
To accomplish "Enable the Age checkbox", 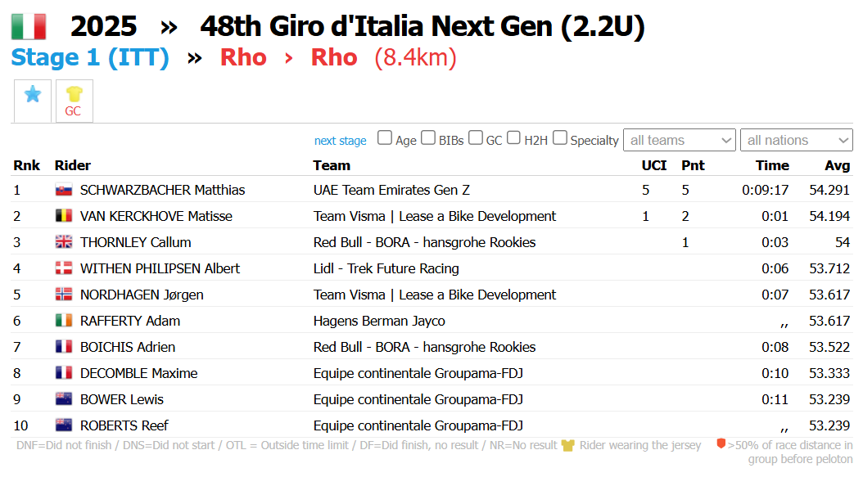I will click(x=385, y=138).
